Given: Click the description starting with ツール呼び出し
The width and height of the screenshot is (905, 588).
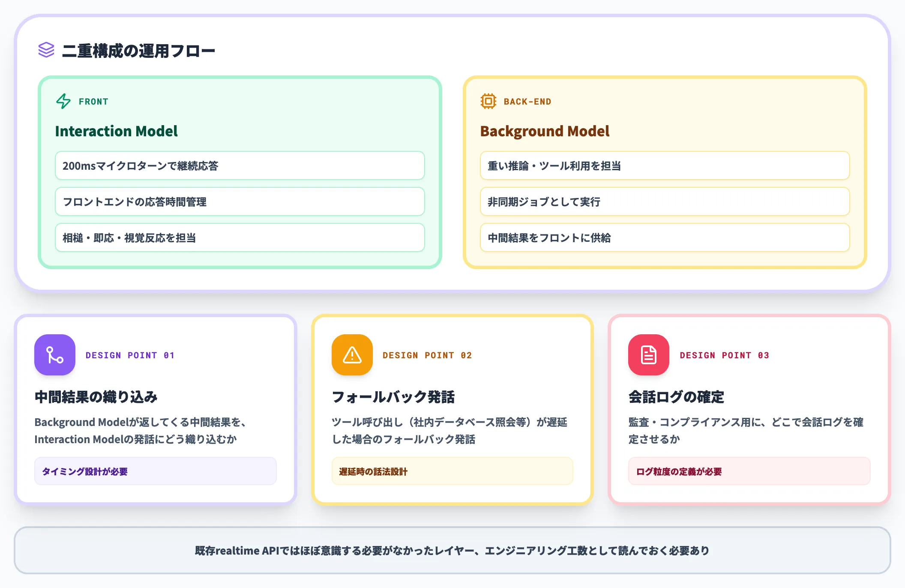Looking at the screenshot, I should tap(450, 431).
